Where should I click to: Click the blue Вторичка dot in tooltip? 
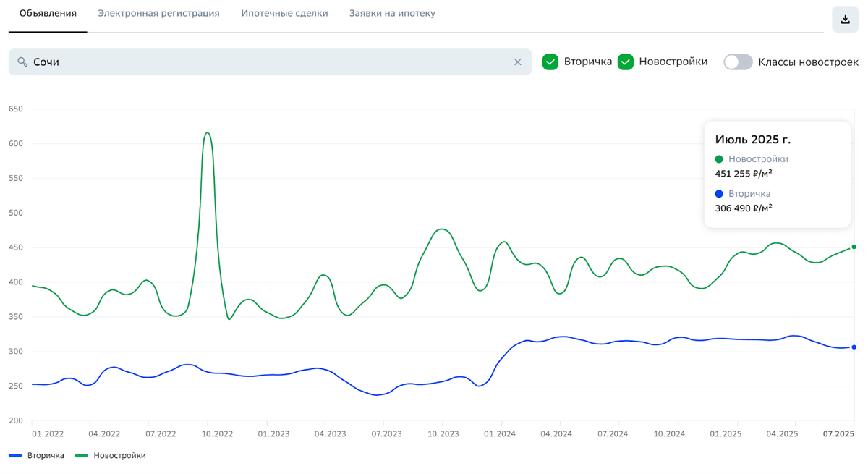(719, 194)
